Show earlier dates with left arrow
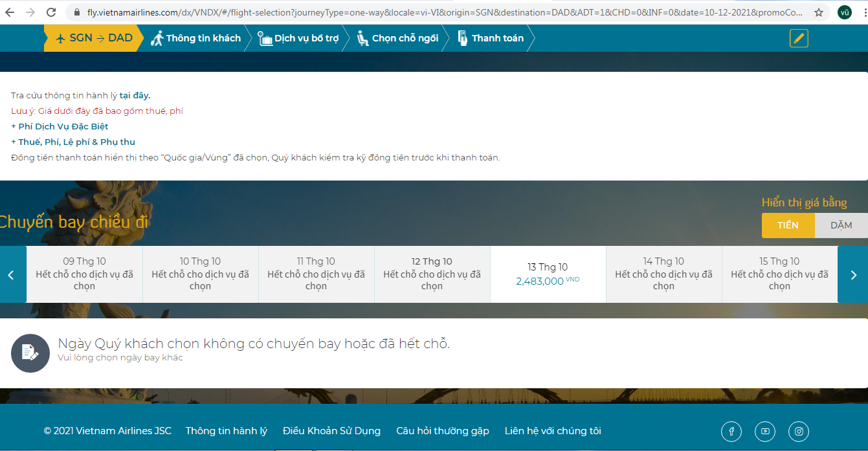This screenshot has width=868, height=451. click(11, 274)
